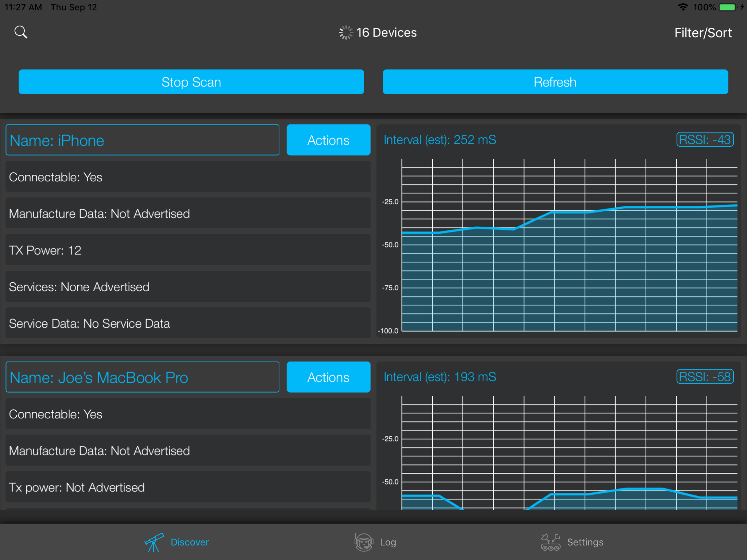Tap the search magnifier icon

[21, 33]
